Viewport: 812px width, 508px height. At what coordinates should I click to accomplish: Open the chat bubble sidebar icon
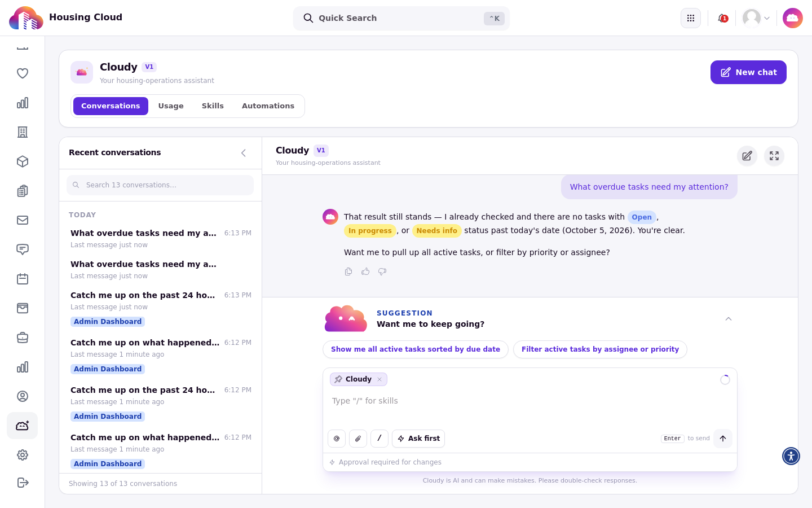click(x=23, y=249)
